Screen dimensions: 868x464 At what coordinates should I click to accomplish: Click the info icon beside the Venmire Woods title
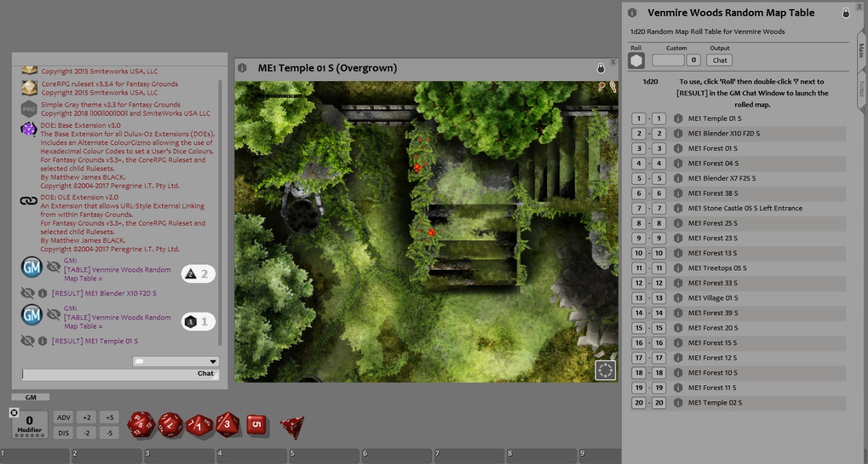632,12
